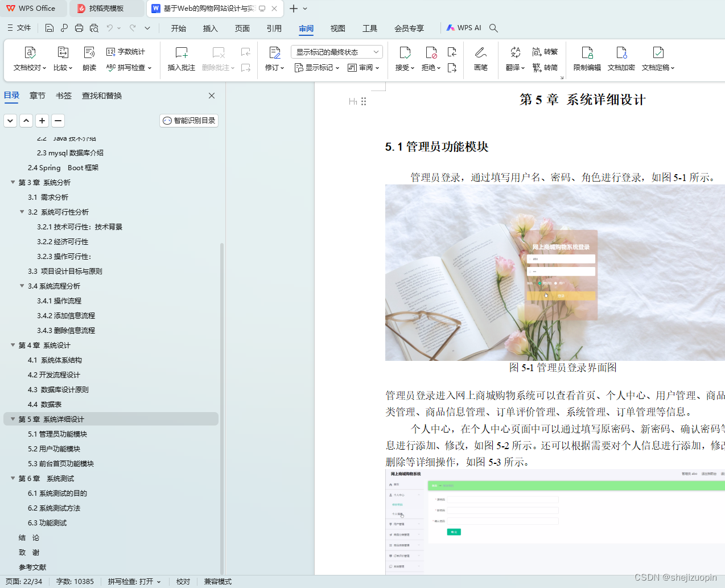Screen dimensions: 725x588
Task: Open the 翻译 translate tool
Action: point(515,59)
